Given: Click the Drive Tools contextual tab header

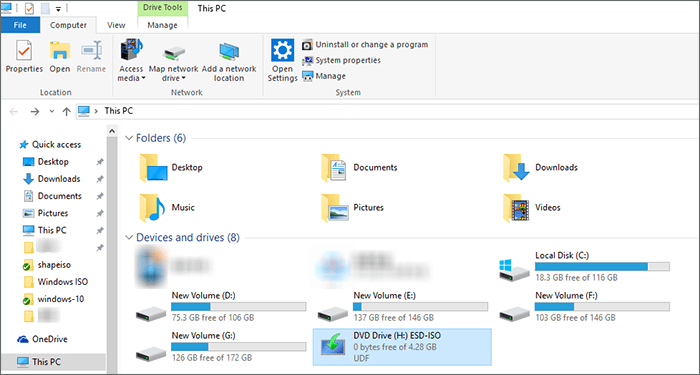Looking at the screenshot, I should [162, 8].
